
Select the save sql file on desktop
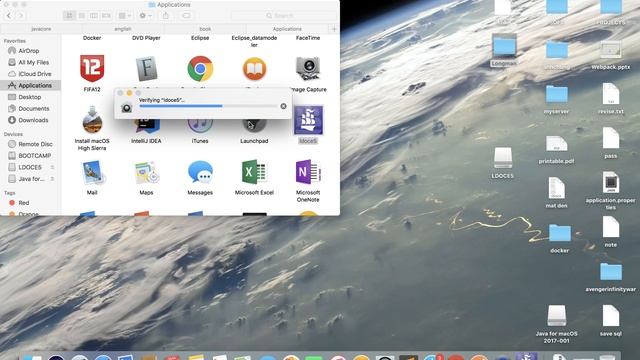click(x=611, y=316)
